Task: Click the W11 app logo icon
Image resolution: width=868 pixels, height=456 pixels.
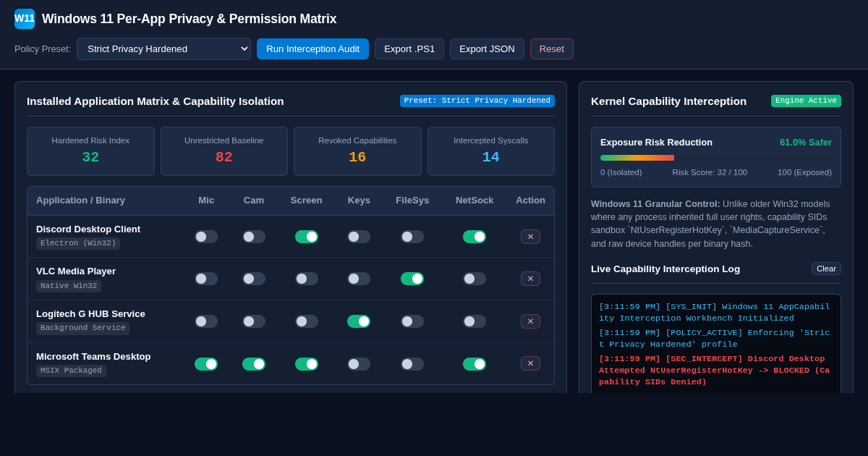Action: 25,19
